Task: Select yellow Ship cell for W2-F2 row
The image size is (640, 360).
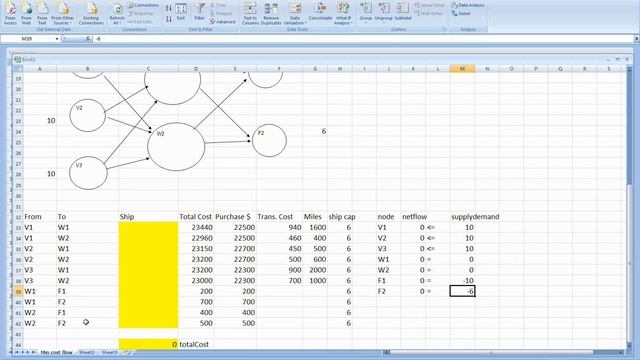Action: [148, 323]
